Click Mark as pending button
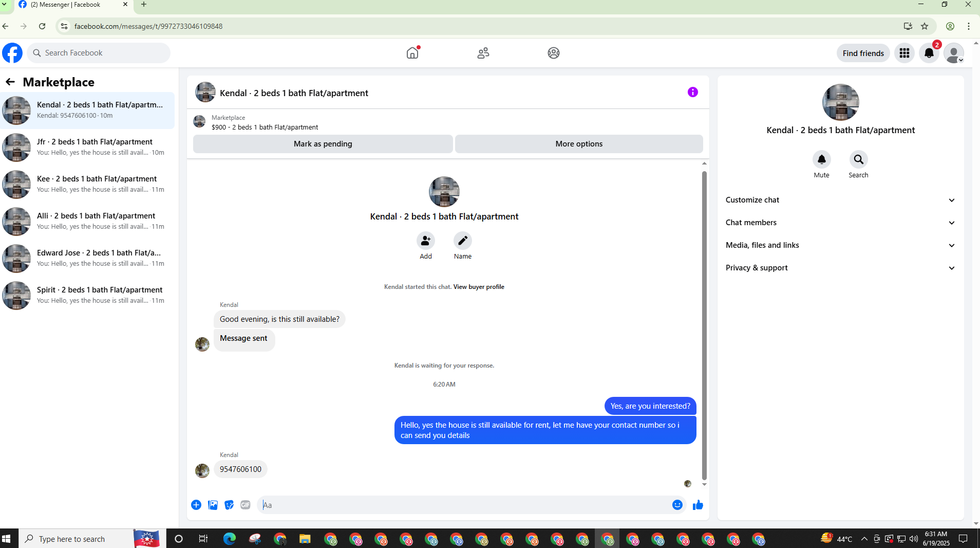This screenshot has height=548, width=980. pyautogui.click(x=323, y=144)
